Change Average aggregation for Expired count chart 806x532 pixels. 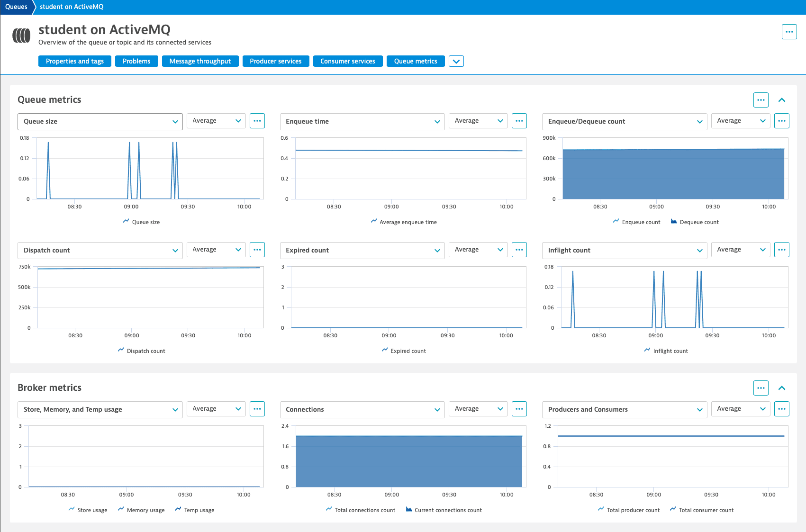pos(478,250)
